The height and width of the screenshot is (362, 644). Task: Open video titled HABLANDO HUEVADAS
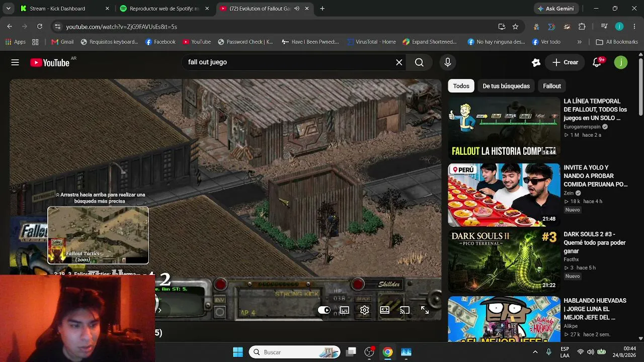coord(595,309)
